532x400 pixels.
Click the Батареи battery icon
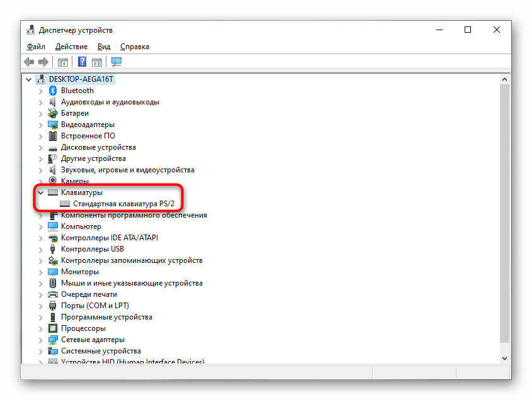point(54,113)
